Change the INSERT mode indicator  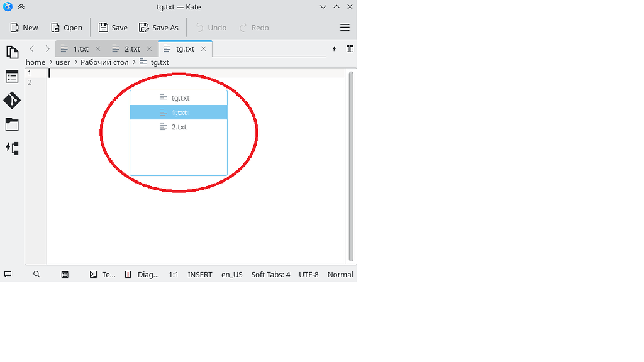[199, 274]
